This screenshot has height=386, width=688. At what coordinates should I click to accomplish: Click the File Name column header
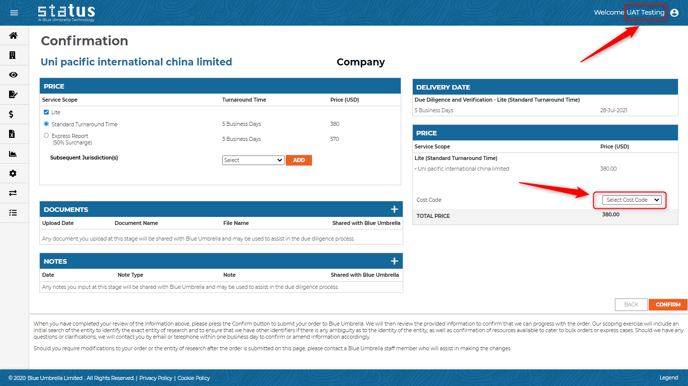tap(236, 223)
